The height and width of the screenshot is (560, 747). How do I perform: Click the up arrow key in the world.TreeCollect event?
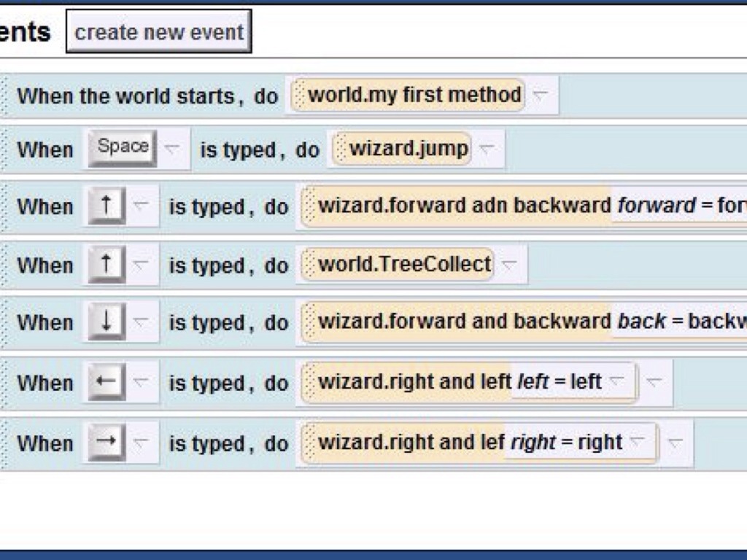point(107,265)
